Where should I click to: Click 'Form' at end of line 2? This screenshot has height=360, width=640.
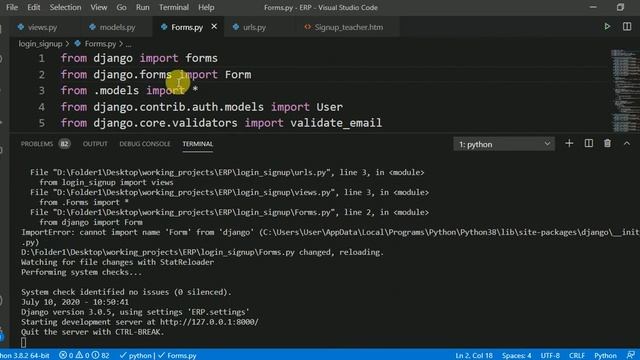[x=238, y=75]
